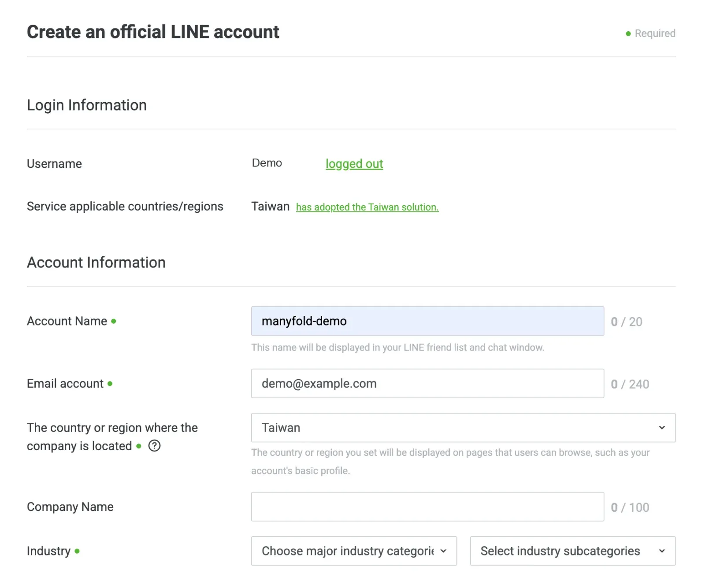Click the 'Account Name' label
Image resolution: width=705 pixels, height=588 pixels.
(x=67, y=321)
